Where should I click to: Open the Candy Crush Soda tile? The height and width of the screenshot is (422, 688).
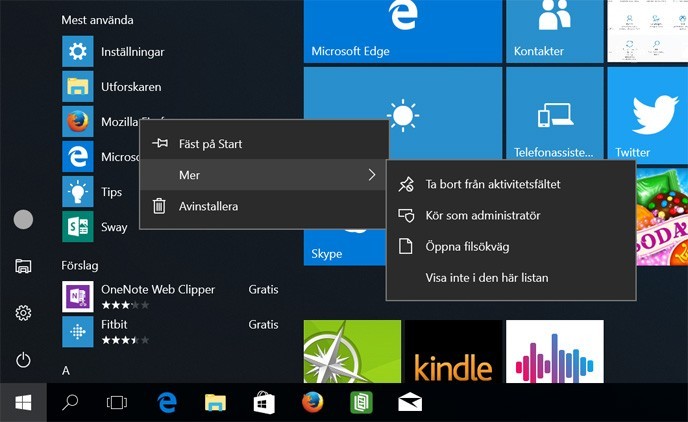point(662,217)
